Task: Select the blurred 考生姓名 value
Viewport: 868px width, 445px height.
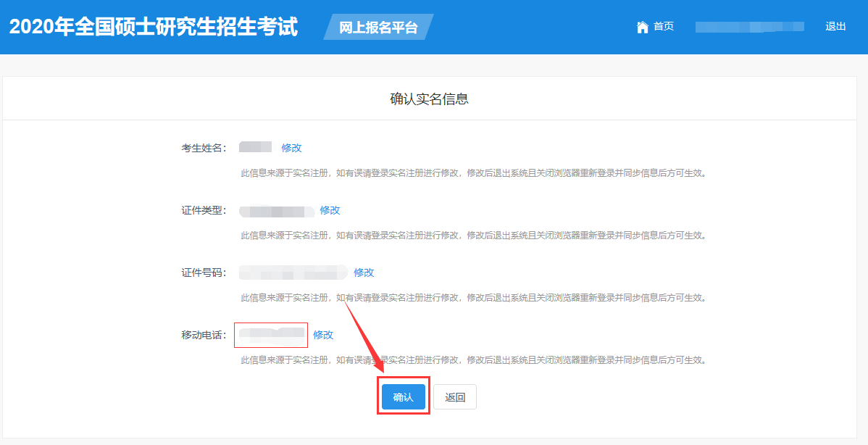Action: pos(255,148)
